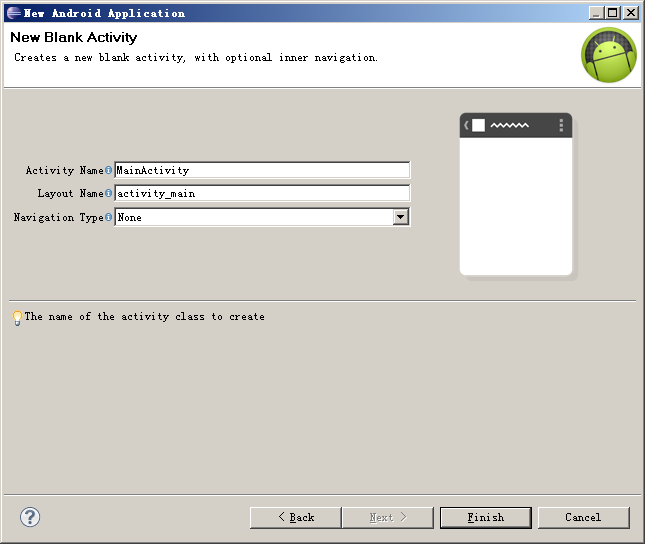The height and width of the screenshot is (544, 645).
Task: Click the 'Creates a new blank activity' description
Action: (196, 58)
